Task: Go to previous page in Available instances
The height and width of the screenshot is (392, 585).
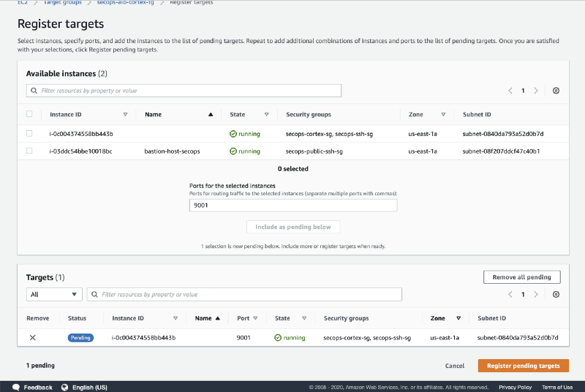Action: click(x=510, y=91)
